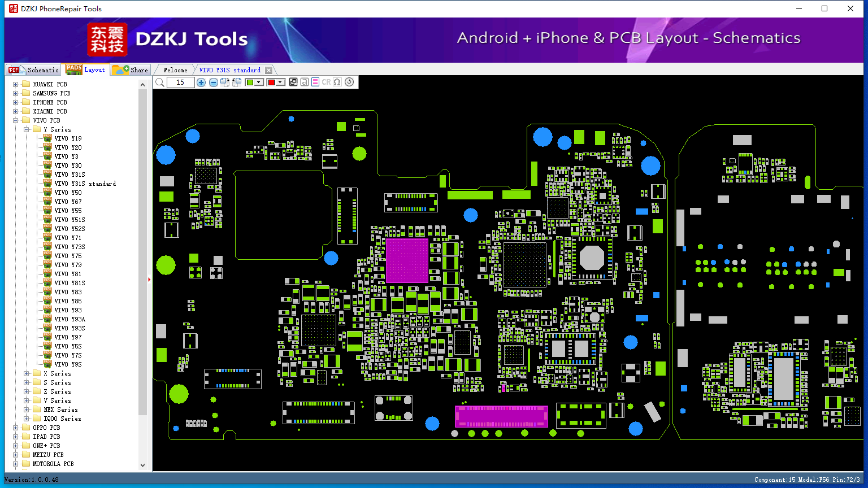Select VIVO Y73S board entry
868x488 pixels.
tap(70, 247)
